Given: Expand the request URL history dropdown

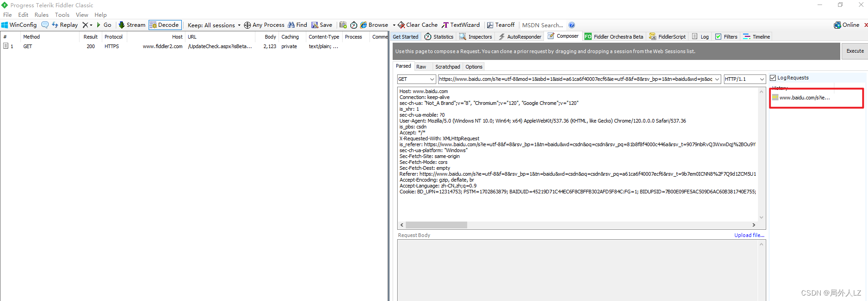Looking at the screenshot, I should click(x=718, y=79).
